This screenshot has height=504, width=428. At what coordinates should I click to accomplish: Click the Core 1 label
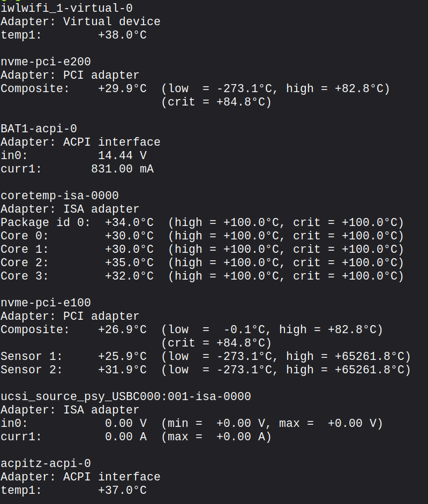[x=25, y=249]
